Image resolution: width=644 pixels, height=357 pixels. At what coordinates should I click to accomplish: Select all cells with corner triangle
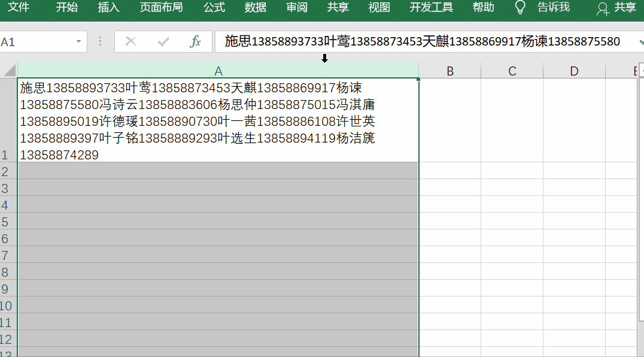9,70
